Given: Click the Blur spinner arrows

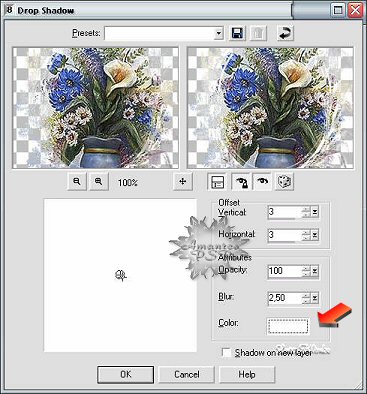Looking at the screenshot, I should tap(306, 298).
